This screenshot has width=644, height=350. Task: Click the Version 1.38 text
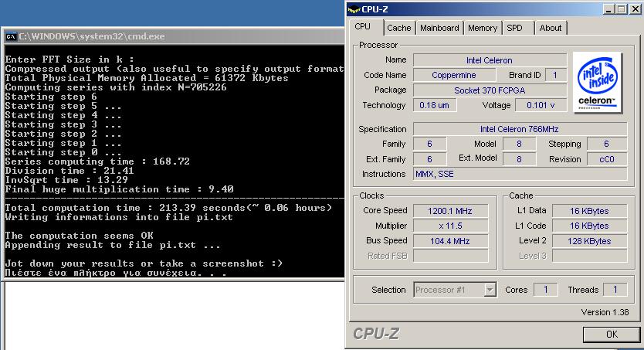coord(605,313)
